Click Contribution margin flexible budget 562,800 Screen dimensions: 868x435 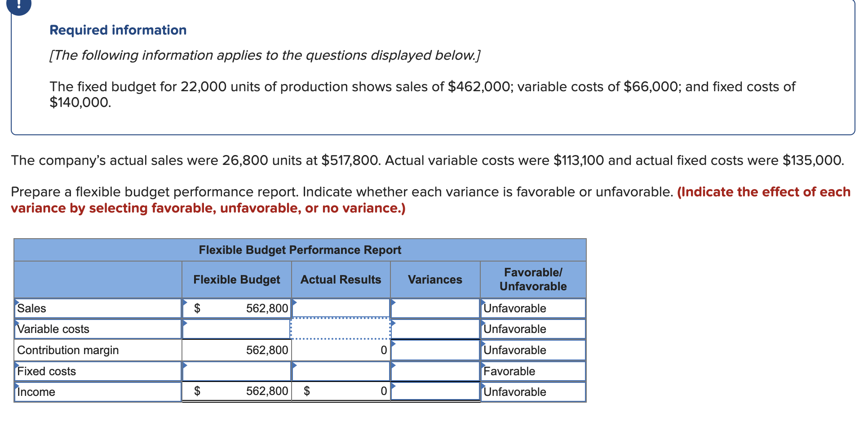pos(237,350)
